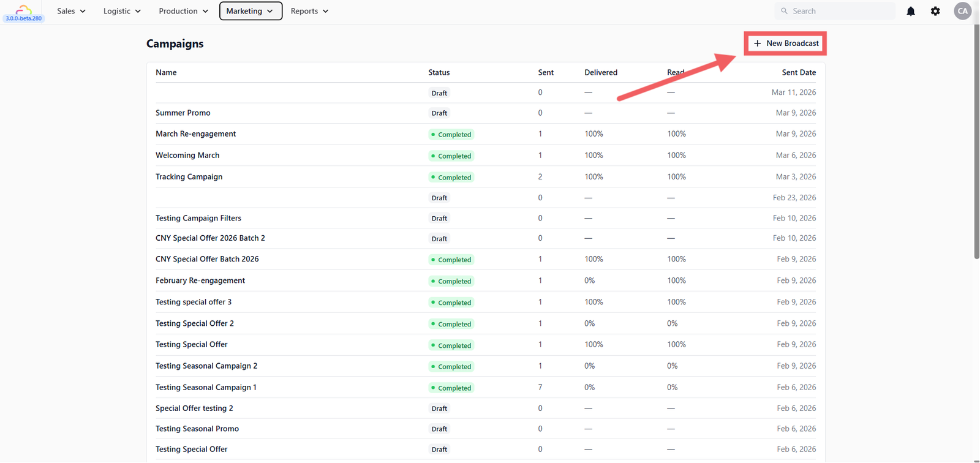This screenshot has height=463, width=980.
Task: Click the Delivered column header
Action: tap(601, 72)
